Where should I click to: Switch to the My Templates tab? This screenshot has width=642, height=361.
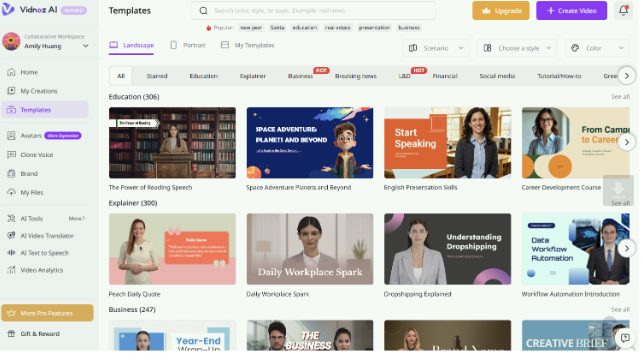click(249, 45)
